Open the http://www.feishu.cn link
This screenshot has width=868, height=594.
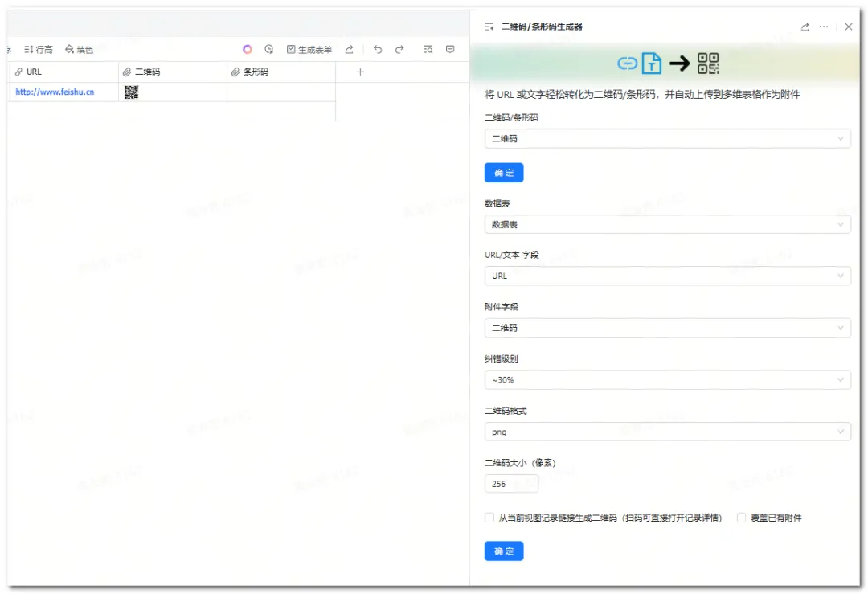pos(55,92)
